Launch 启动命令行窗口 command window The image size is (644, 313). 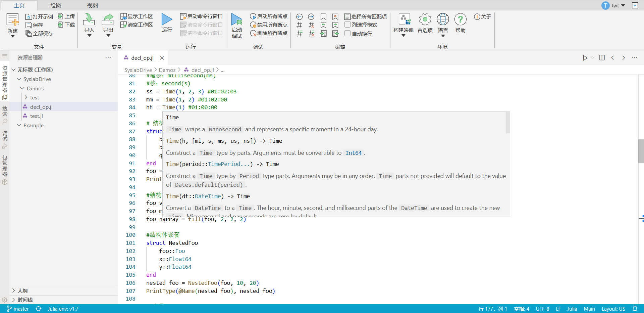202,16
